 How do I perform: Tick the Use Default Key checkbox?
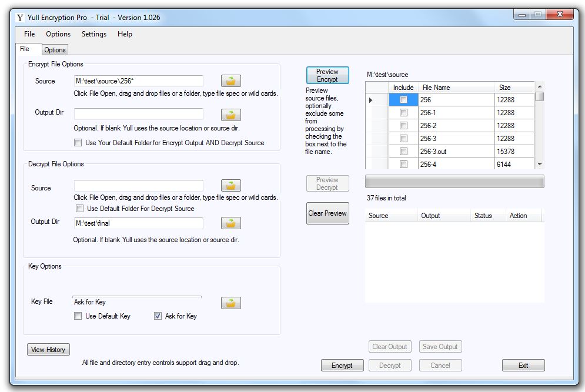[78, 316]
